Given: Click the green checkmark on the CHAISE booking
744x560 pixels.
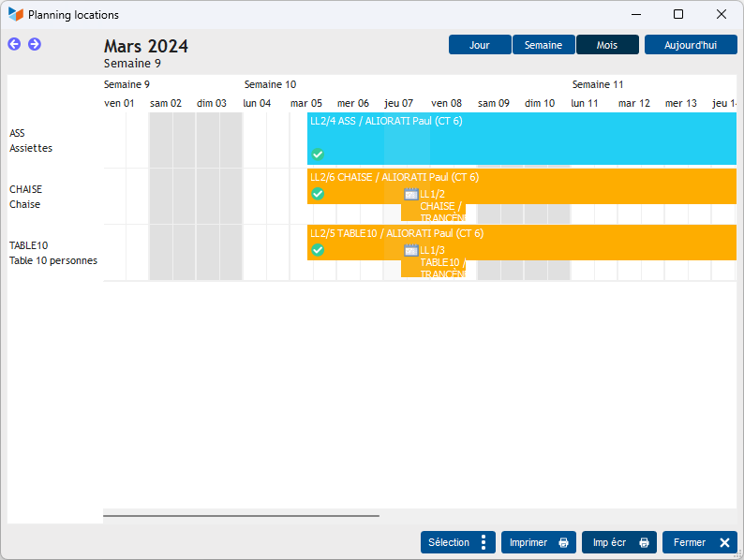Looking at the screenshot, I should [x=318, y=194].
